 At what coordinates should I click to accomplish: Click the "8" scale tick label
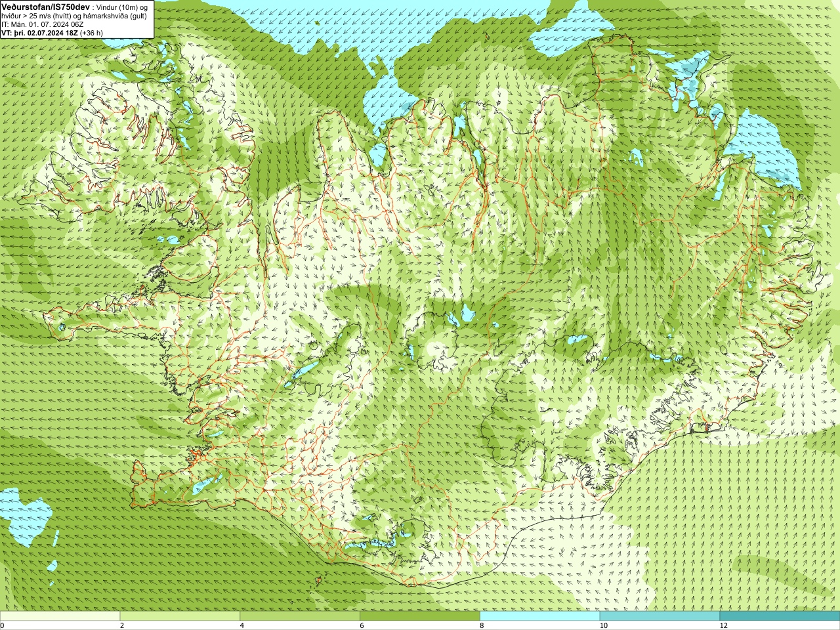[x=482, y=625]
